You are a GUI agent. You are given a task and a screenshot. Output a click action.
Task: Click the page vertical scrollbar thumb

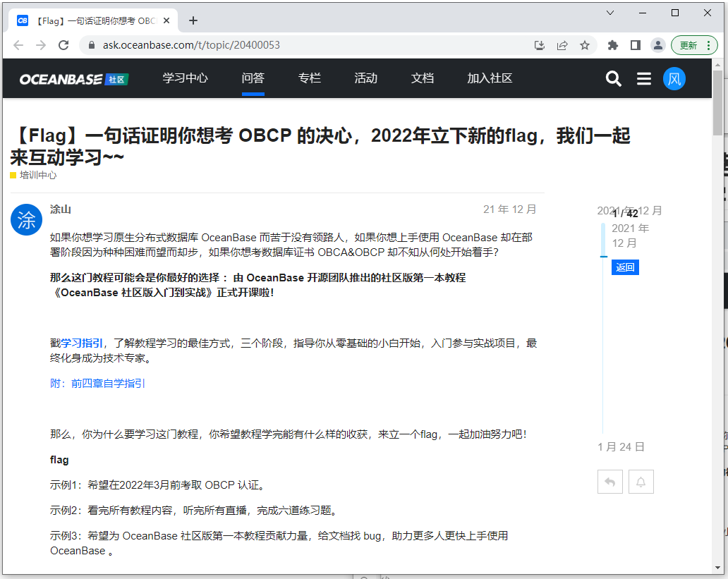(x=717, y=102)
